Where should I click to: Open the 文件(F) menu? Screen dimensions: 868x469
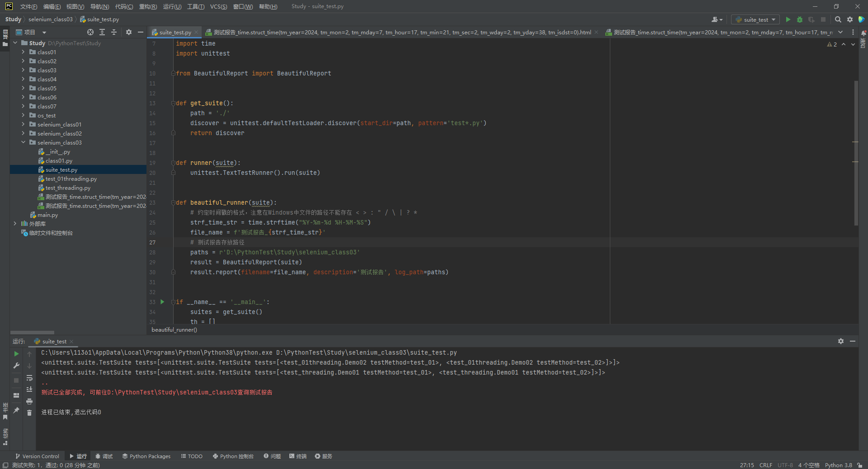click(28, 6)
